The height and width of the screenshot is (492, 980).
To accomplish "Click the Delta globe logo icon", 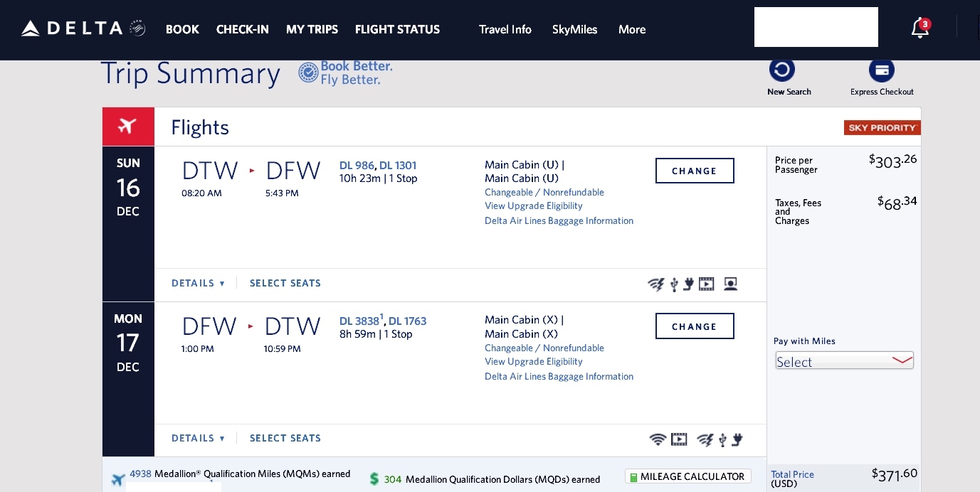I will (x=137, y=27).
